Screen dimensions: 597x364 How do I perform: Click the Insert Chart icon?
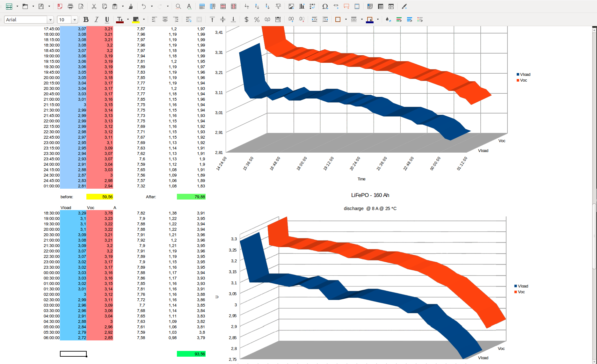302,6
